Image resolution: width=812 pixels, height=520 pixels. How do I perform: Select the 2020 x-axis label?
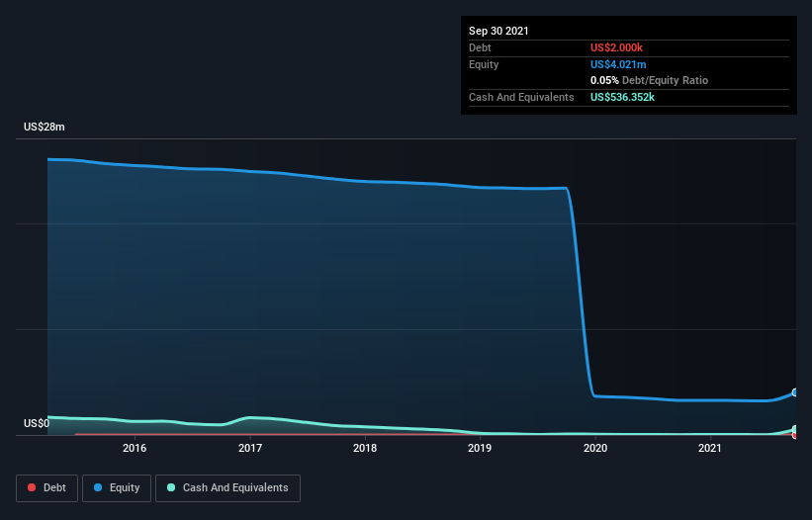(x=595, y=448)
